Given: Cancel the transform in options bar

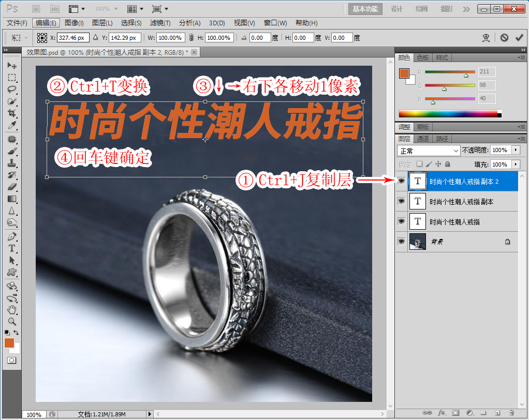Looking at the screenshot, I should point(504,37).
